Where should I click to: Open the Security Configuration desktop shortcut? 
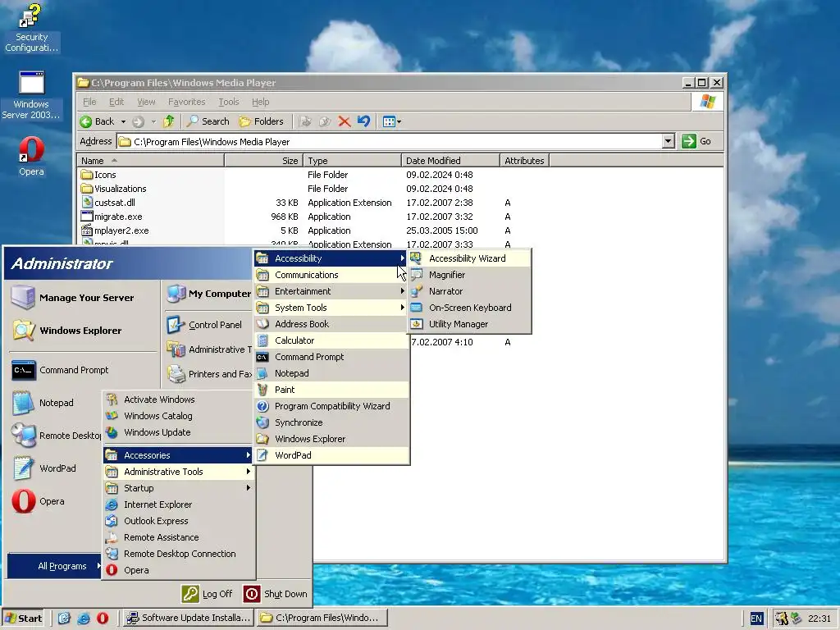click(x=31, y=29)
